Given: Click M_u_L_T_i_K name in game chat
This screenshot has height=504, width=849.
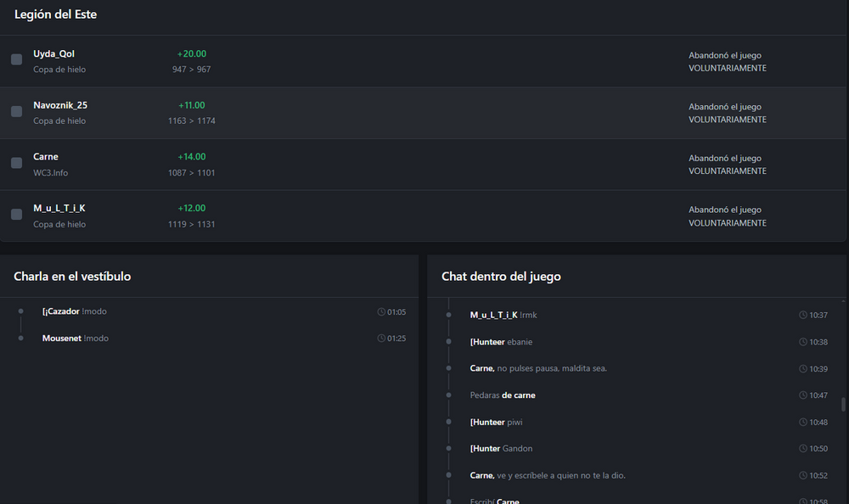Looking at the screenshot, I should (x=494, y=315).
